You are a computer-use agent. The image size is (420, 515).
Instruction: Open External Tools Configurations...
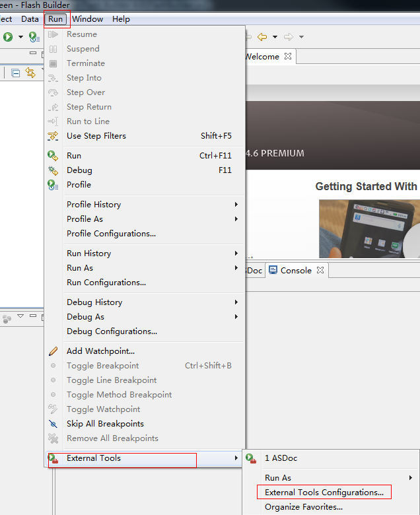(x=331, y=493)
